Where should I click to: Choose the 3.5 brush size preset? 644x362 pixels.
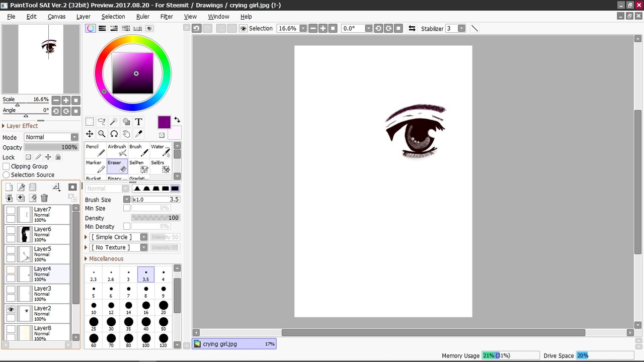(x=146, y=275)
